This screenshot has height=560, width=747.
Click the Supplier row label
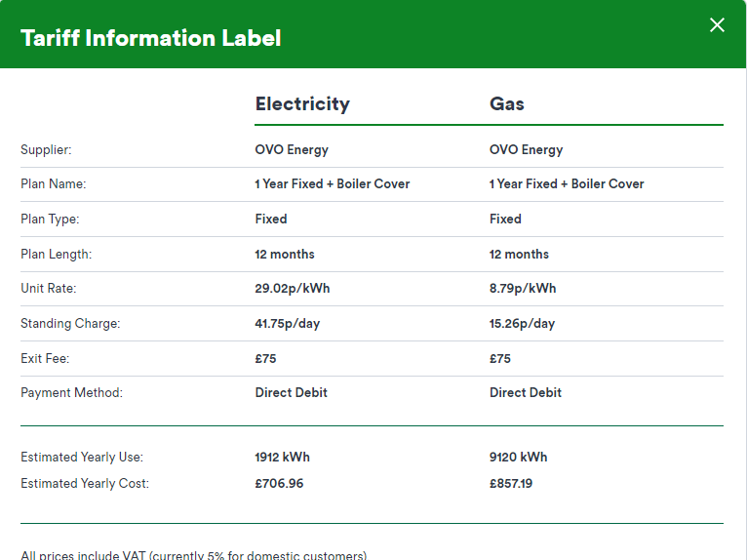coord(46,150)
